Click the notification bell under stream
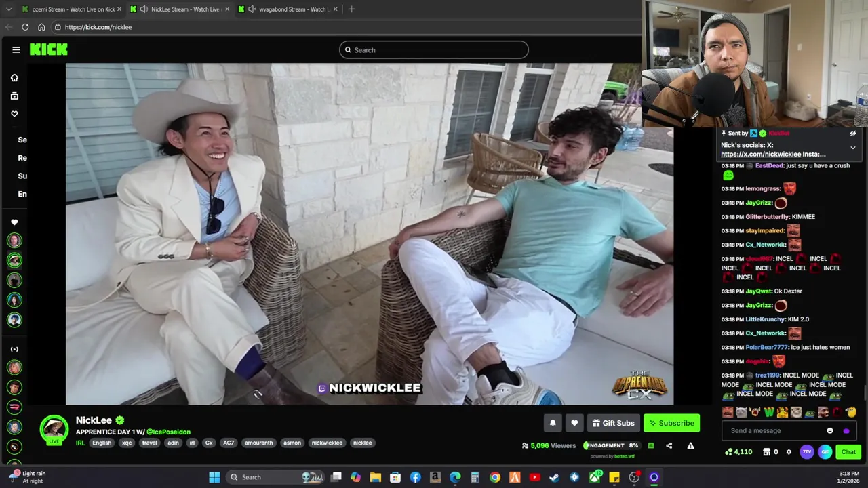This screenshot has width=868, height=488. coord(553,423)
